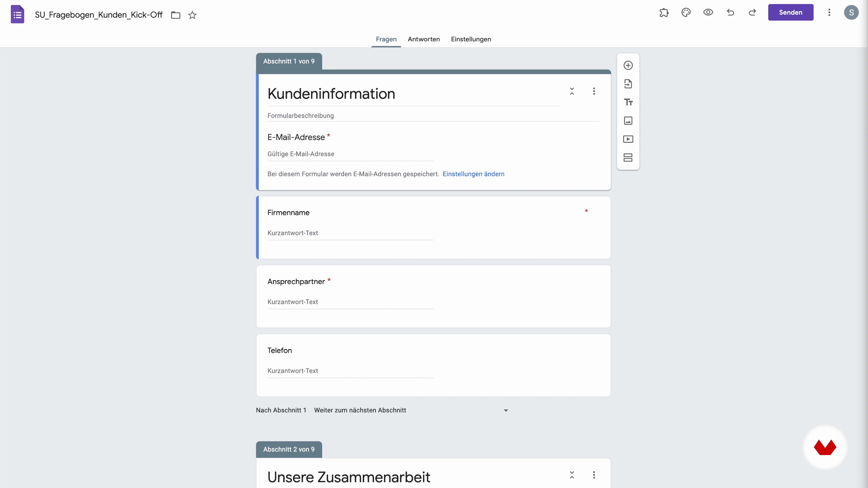Add title and description
The height and width of the screenshot is (488, 868).
point(628,102)
